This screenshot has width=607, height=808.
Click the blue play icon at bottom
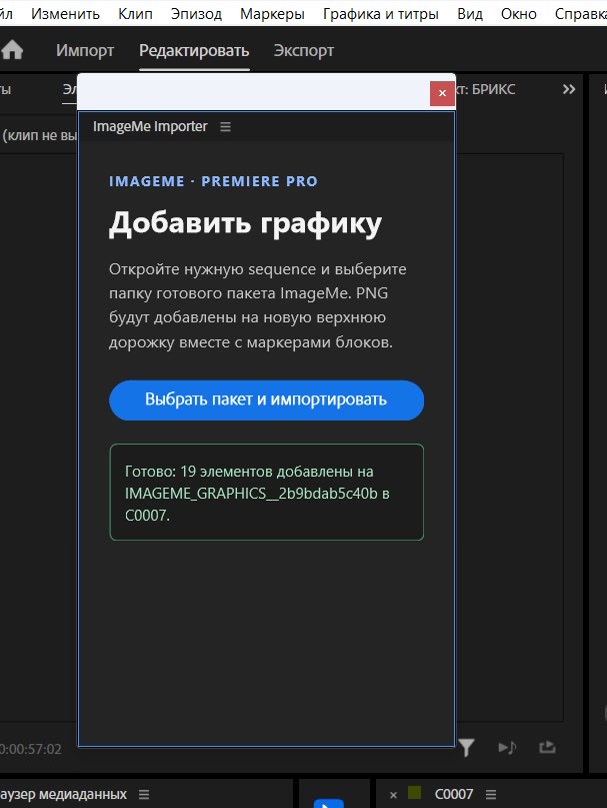[x=329, y=803]
